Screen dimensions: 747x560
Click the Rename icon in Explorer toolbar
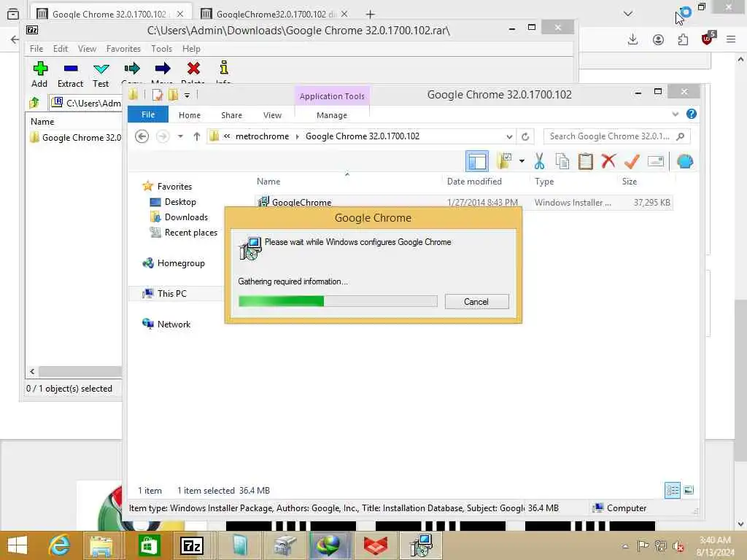656,161
